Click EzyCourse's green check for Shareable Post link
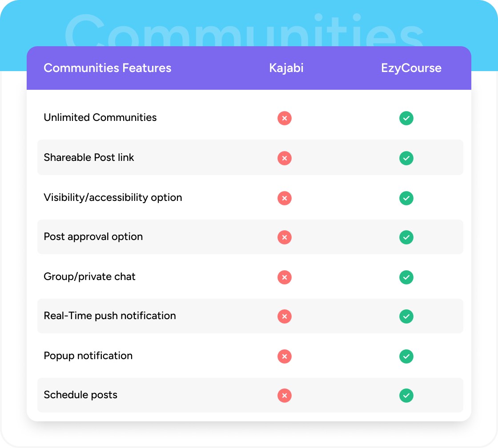This screenshot has width=498, height=448. [406, 158]
